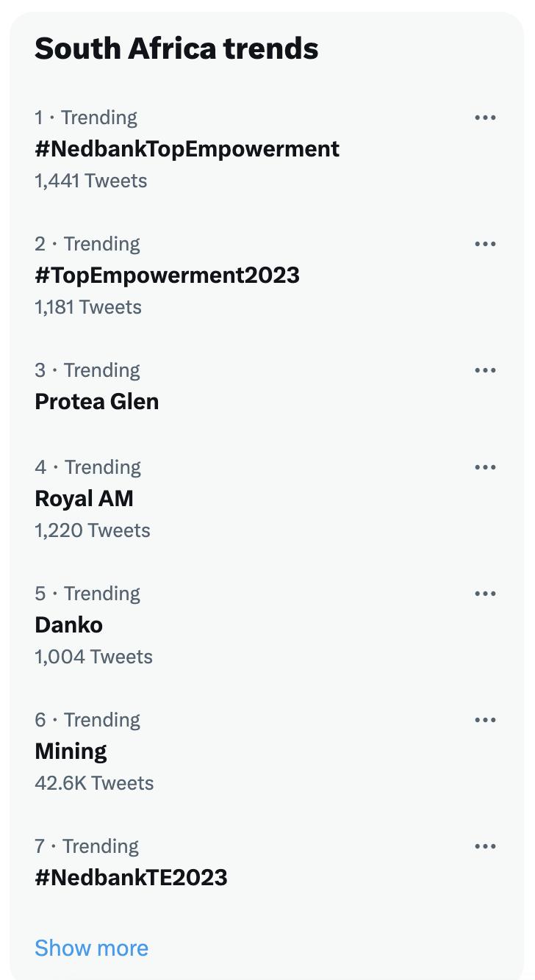The height and width of the screenshot is (980, 535).
Task: Click the three-dot menu beside Protea Glen
Action: tap(485, 370)
